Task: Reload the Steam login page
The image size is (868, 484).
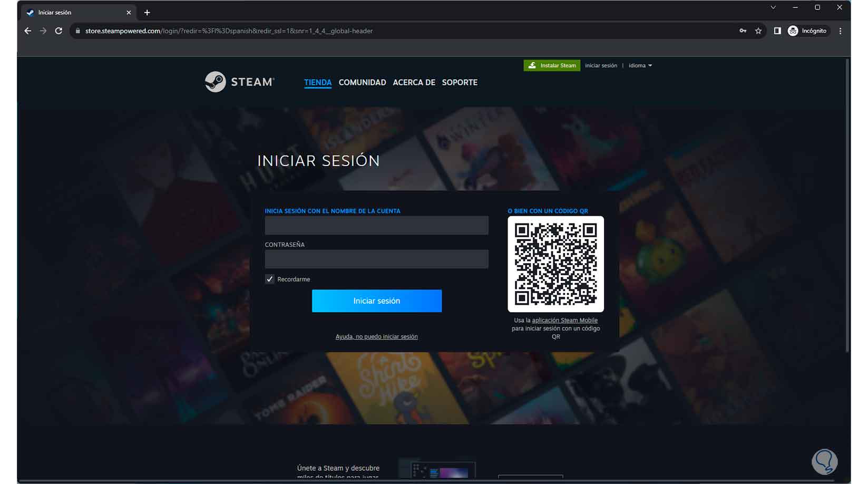Action: tap(58, 31)
